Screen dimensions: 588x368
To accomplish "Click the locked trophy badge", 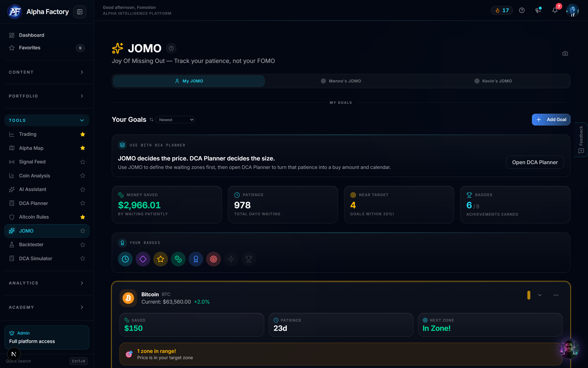I will click(x=249, y=259).
